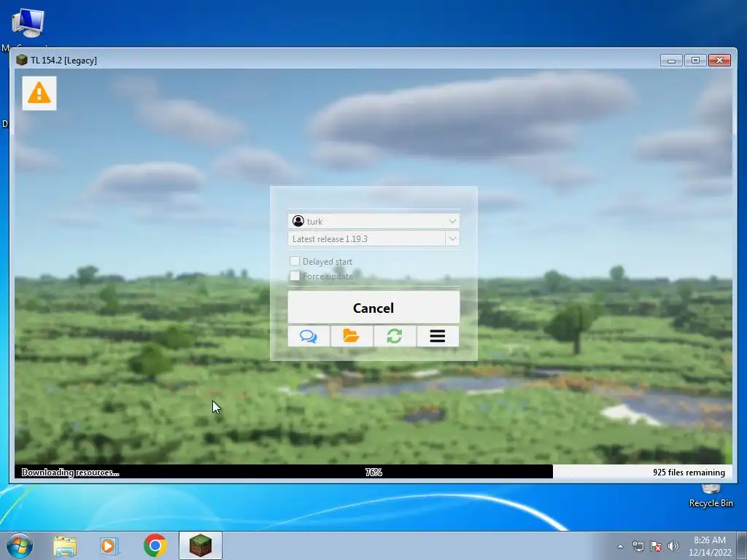The width and height of the screenshot is (747, 560).
Task: Open the game folder icon button
Action: pos(352,336)
